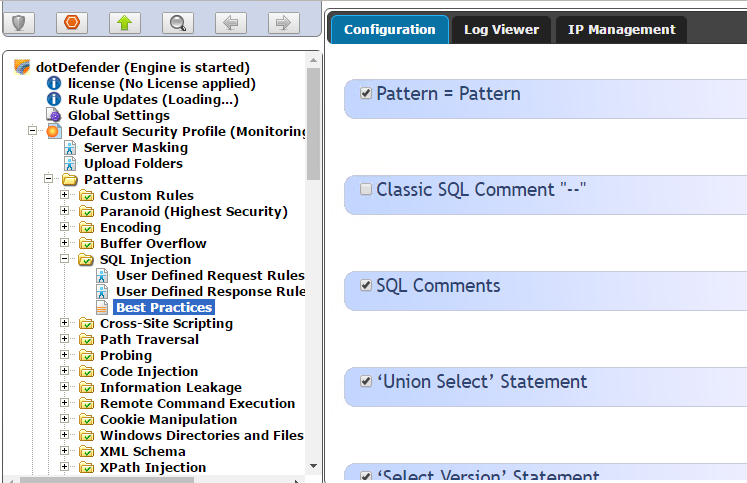Click the Upload Folders page icon

point(70,163)
